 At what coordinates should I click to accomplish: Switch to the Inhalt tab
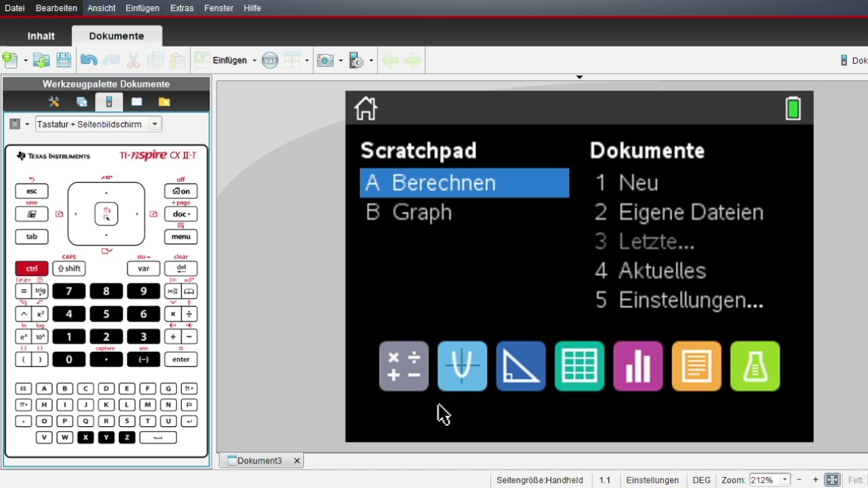tap(41, 36)
